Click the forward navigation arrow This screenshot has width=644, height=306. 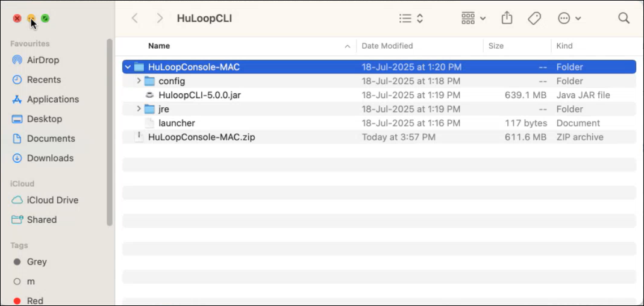[x=160, y=18]
